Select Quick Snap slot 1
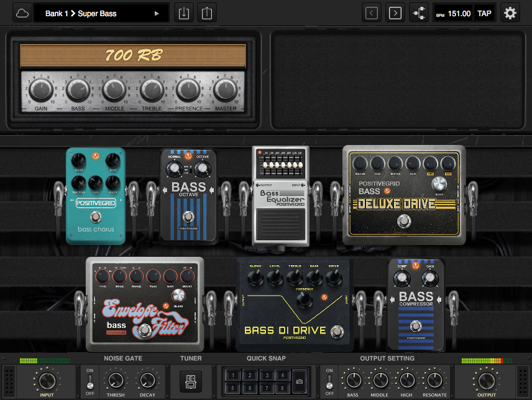The width and height of the screenshot is (532, 400). [x=232, y=374]
